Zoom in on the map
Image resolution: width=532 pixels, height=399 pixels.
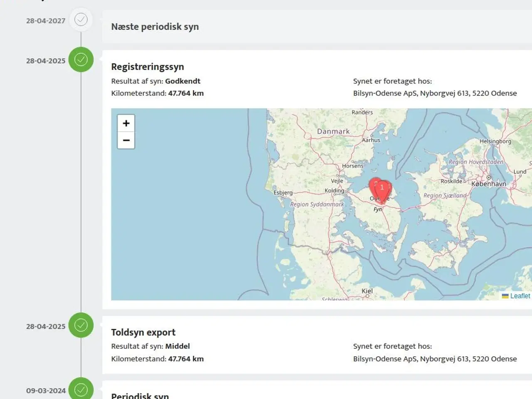click(126, 123)
